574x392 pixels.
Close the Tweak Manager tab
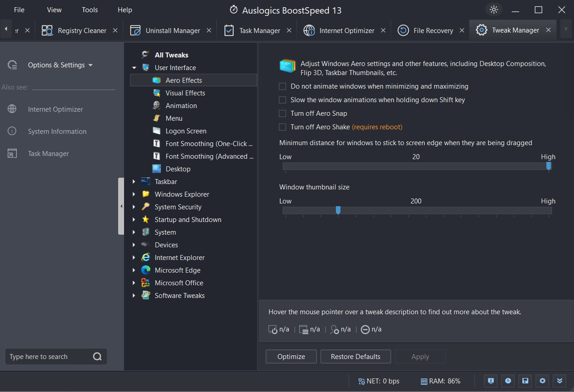tap(548, 30)
